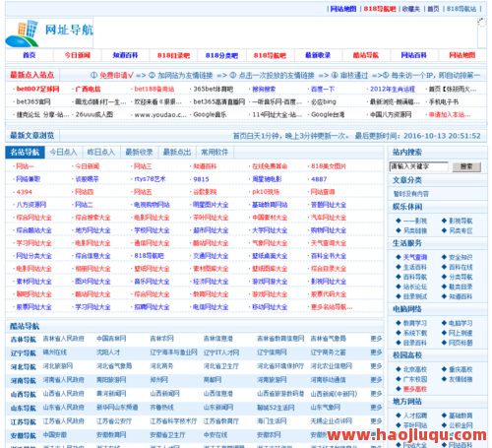Viewport: 492px width, 448px height.
Task: Click 收藏夹 in the top utility links
Action: point(411,9)
